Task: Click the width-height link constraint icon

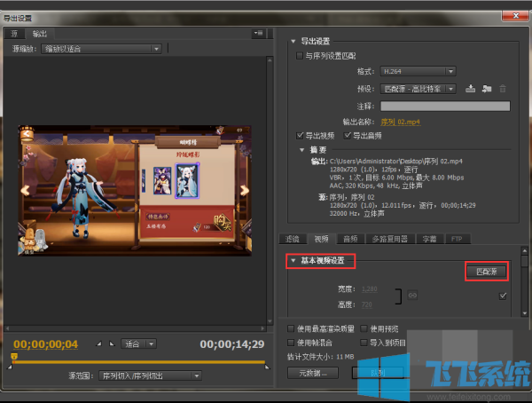Action: (x=412, y=295)
